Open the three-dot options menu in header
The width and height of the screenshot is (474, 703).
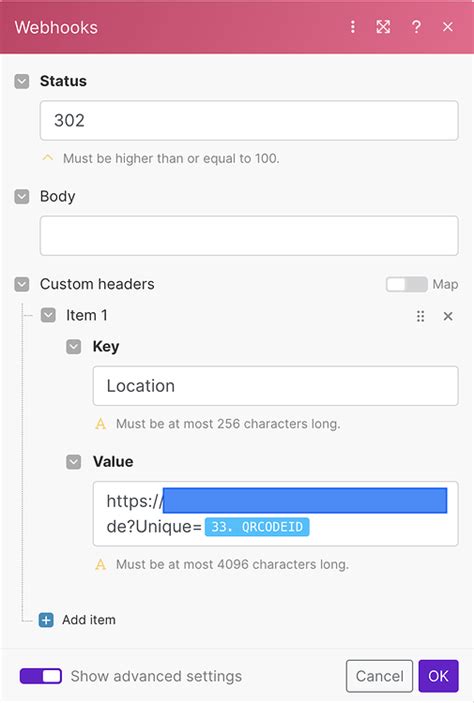pos(353,27)
